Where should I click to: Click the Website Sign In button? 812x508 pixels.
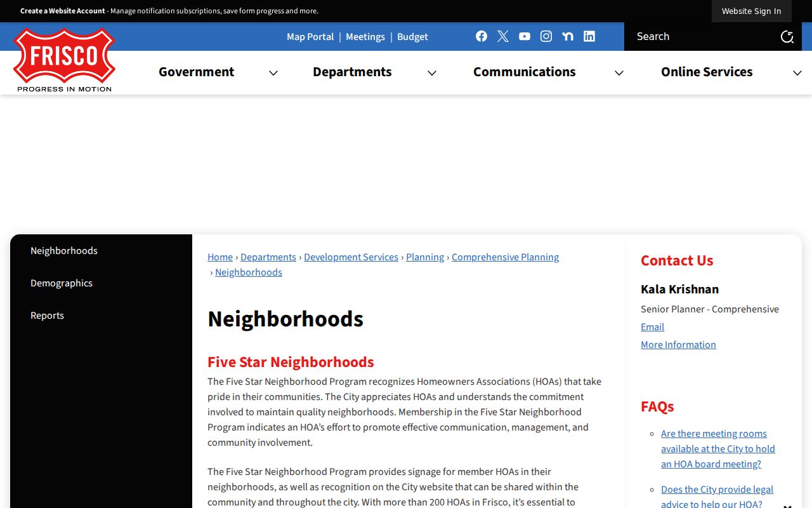(752, 11)
